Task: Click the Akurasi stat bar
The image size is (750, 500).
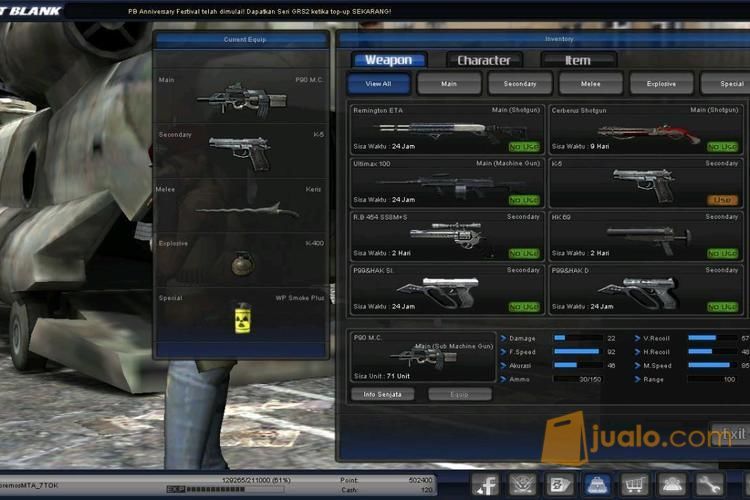Action: pyautogui.click(x=577, y=365)
